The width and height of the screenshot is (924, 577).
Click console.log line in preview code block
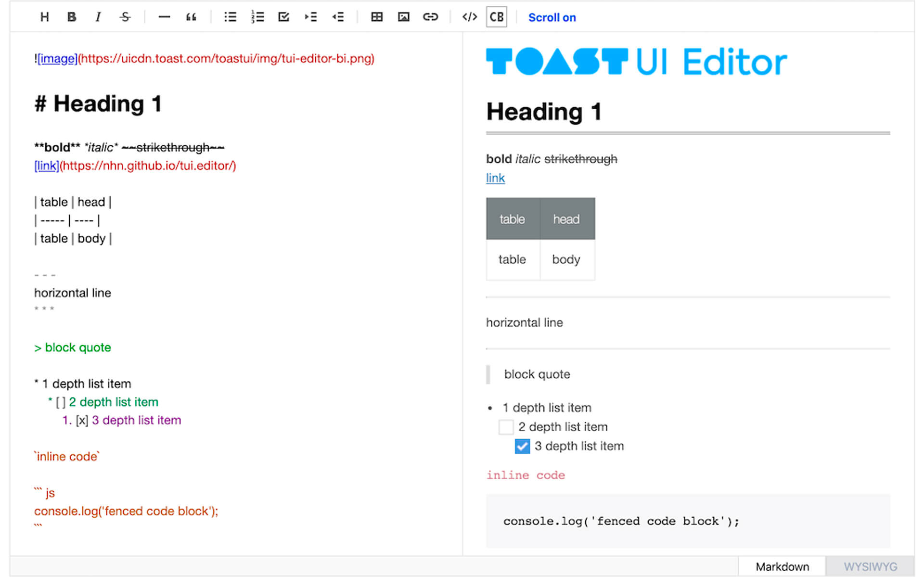coord(621,521)
